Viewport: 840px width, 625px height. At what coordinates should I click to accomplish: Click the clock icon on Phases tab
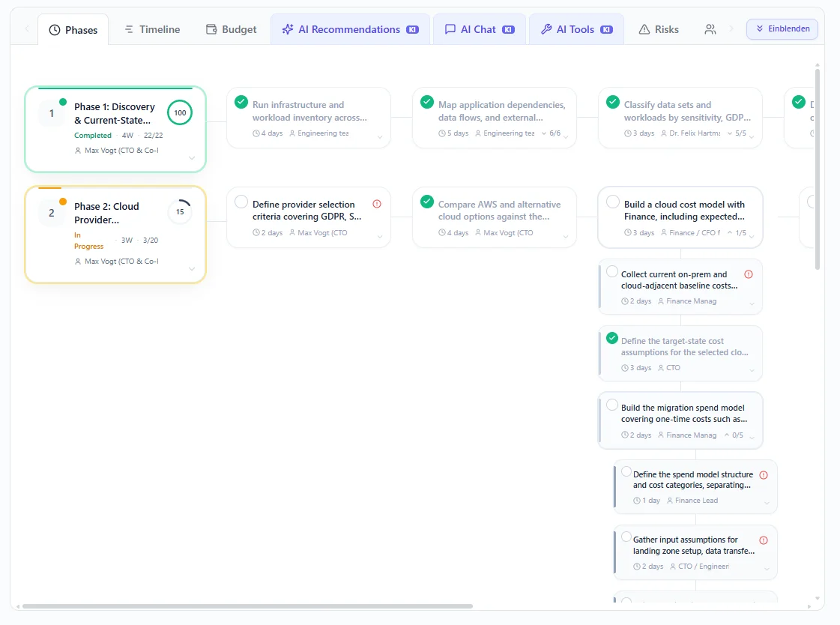(x=55, y=30)
